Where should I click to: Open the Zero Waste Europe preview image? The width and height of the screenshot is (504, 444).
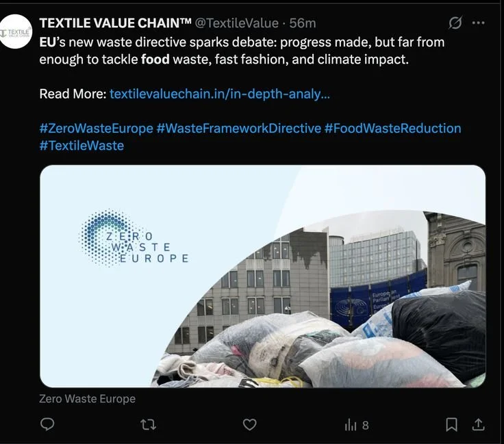coord(262,276)
